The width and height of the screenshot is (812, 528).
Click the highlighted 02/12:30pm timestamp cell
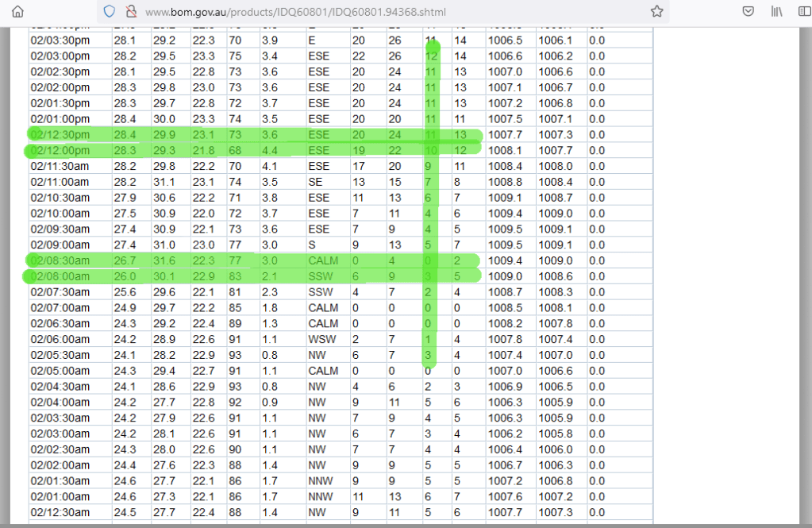[60, 135]
